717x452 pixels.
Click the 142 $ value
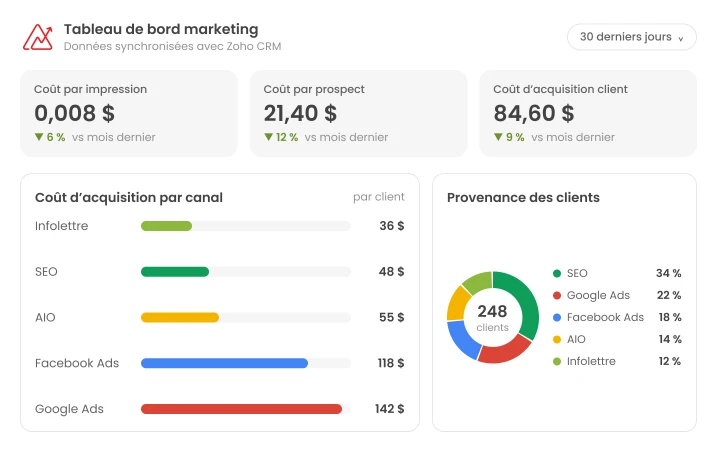(x=390, y=409)
